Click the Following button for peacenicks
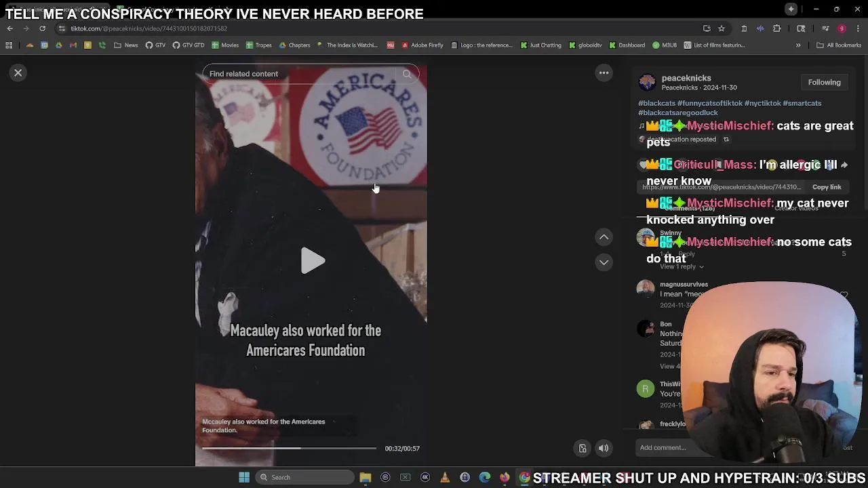This screenshot has height=488, width=868. pyautogui.click(x=824, y=82)
